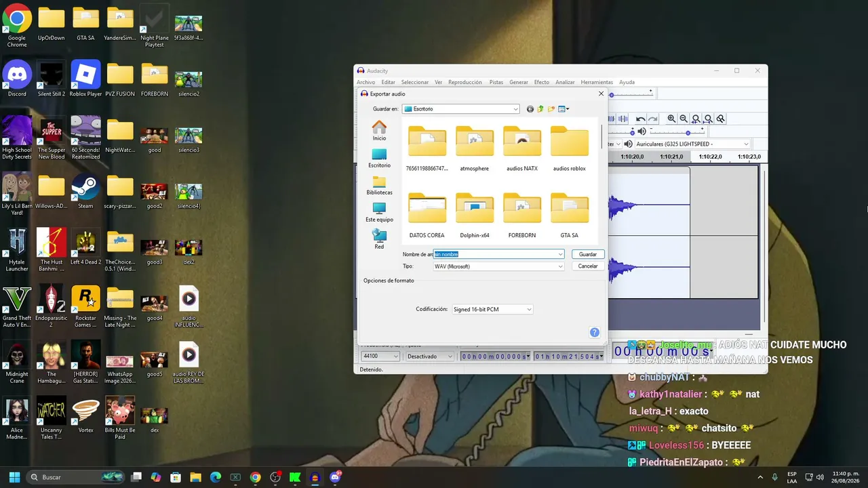868x488 pixels.
Task: Open Microsoft Edge from the taskbar
Action: (x=215, y=477)
